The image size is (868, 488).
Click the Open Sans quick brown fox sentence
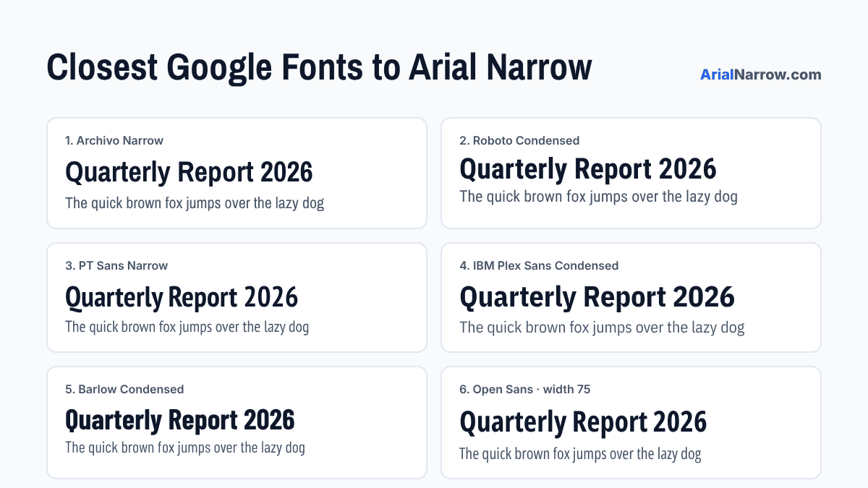click(580, 454)
